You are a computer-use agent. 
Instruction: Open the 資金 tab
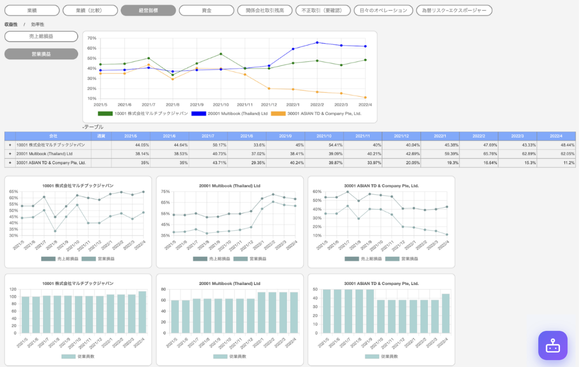206,10
